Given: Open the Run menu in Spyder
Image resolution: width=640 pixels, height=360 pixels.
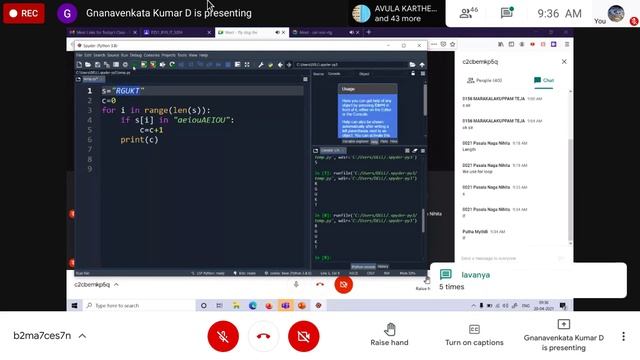Looking at the screenshot, I should [x=124, y=55].
